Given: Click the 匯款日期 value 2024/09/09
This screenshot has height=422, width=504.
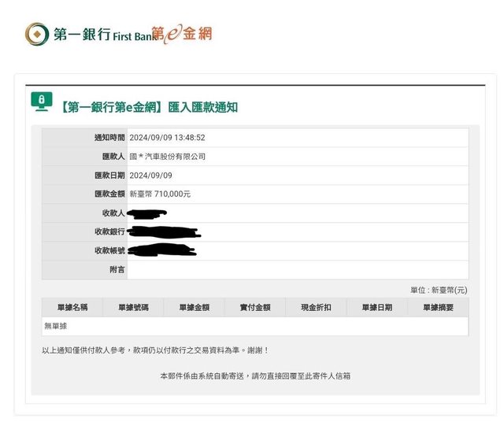Looking at the screenshot, I should 150,176.
